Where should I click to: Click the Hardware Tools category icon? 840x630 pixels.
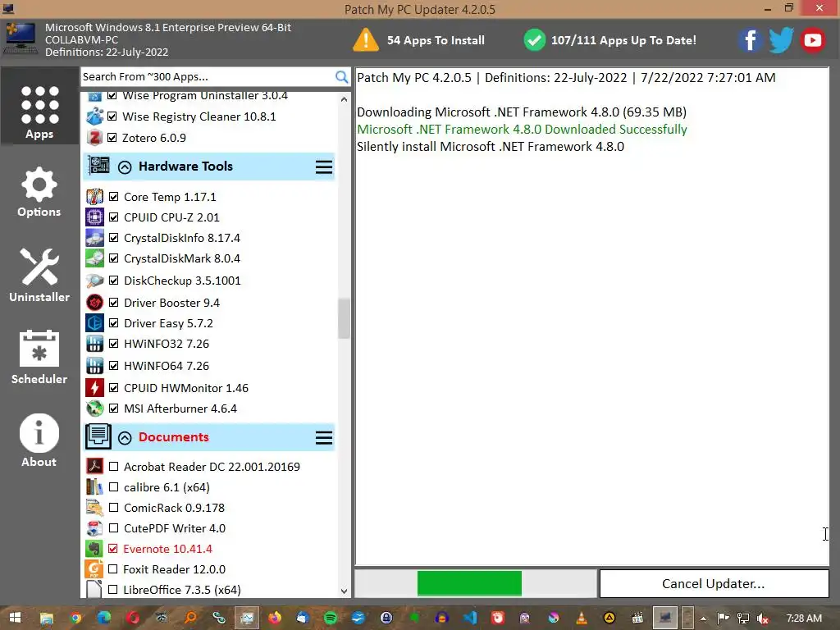[98, 166]
